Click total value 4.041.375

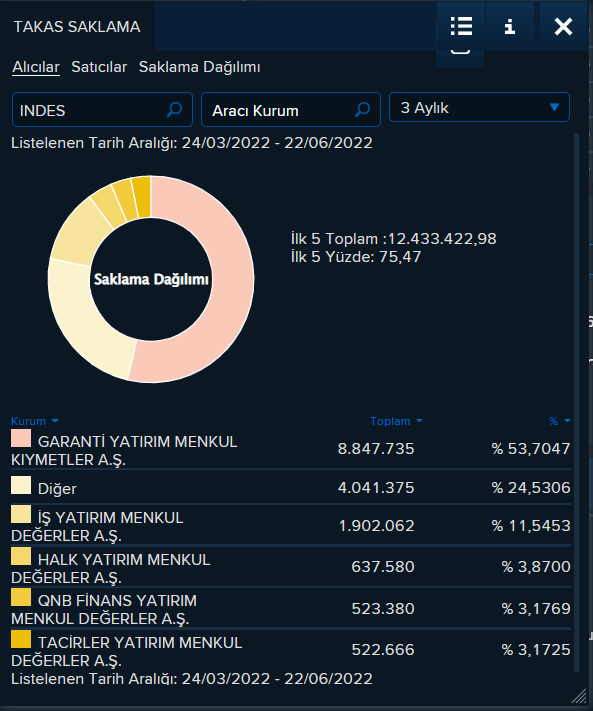click(x=376, y=488)
